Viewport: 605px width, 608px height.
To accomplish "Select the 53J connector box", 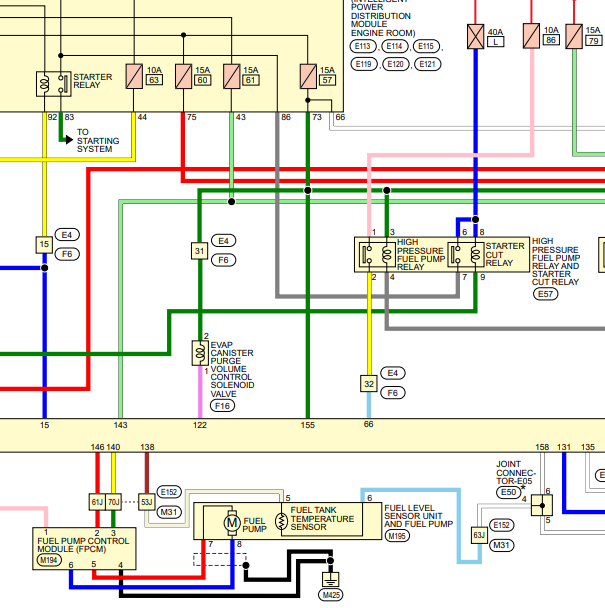I will click(147, 502).
